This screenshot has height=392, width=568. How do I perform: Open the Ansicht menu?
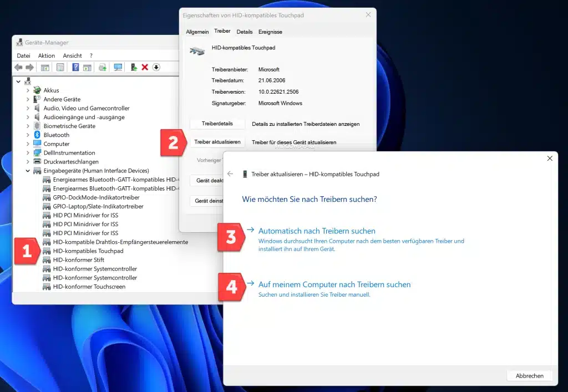(73, 56)
